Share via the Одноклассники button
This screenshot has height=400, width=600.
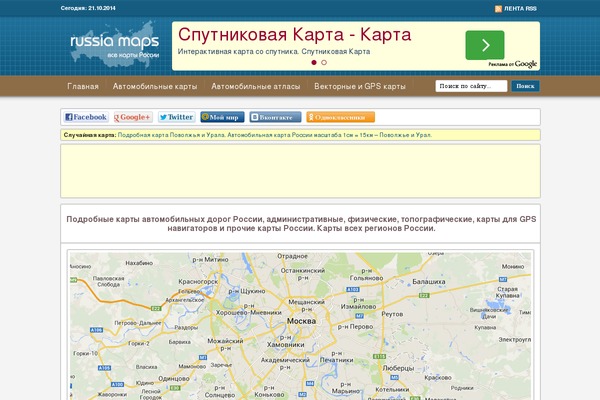tap(341, 117)
